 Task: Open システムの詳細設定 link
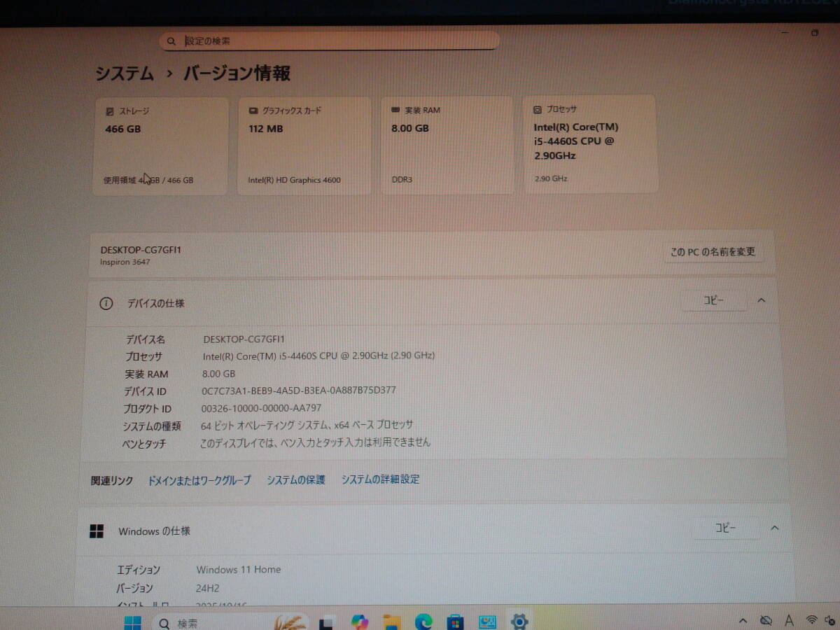pos(380,479)
